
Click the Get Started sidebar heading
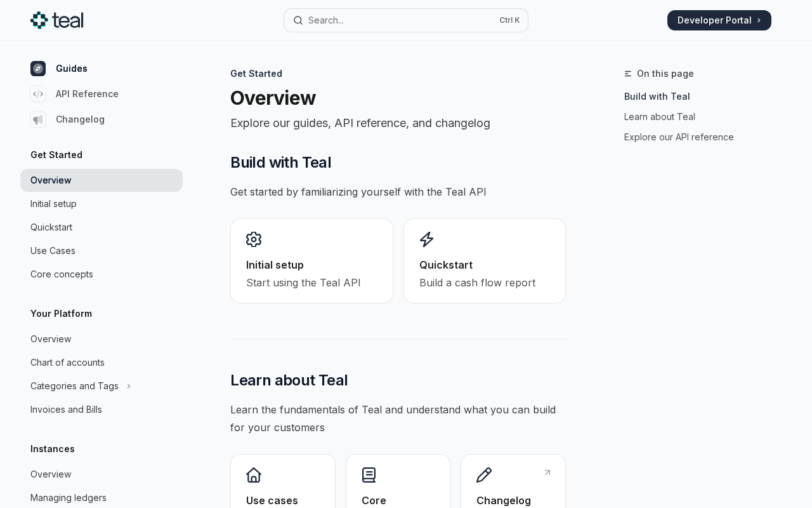(x=56, y=155)
